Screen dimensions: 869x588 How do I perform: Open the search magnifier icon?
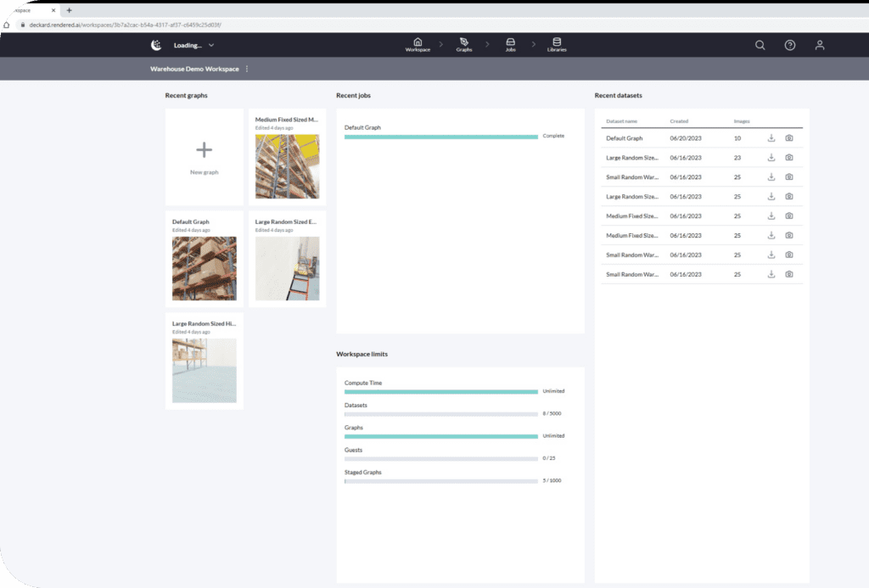coord(760,45)
